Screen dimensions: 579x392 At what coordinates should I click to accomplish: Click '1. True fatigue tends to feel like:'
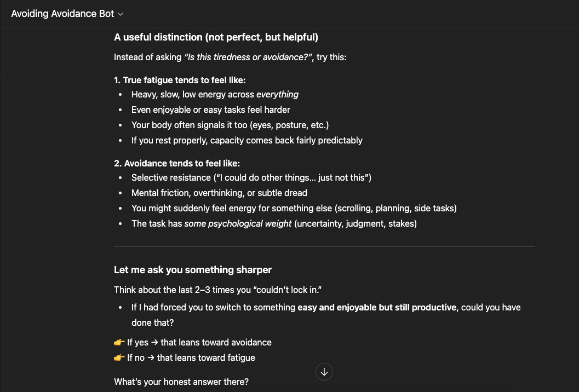[180, 80]
